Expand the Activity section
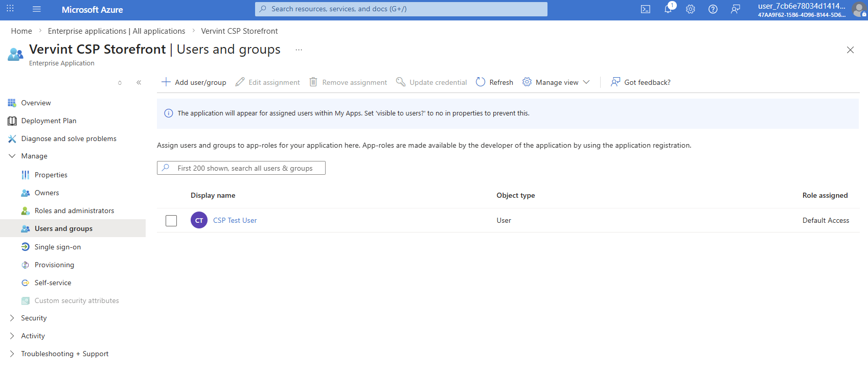This screenshot has width=868, height=372. tap(12, 336)
